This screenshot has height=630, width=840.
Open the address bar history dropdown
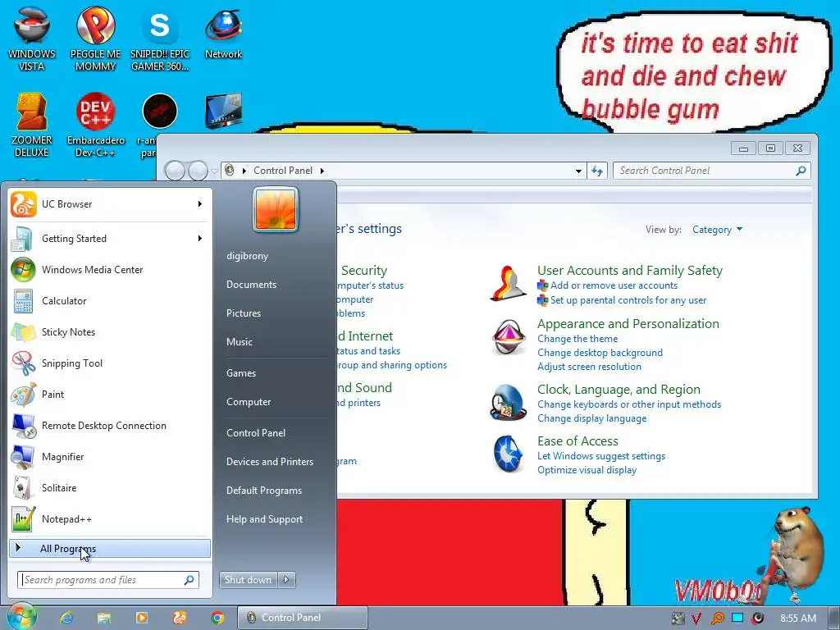click(x=578, y=171)
